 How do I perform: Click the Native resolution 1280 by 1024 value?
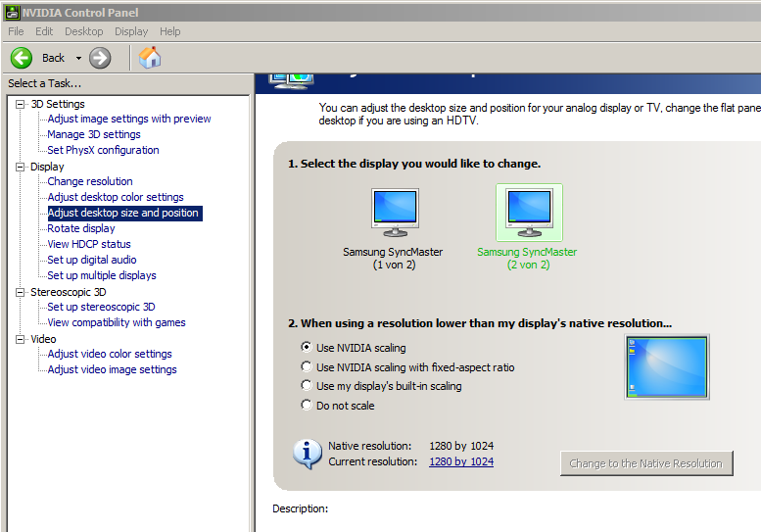coord(461,446)
